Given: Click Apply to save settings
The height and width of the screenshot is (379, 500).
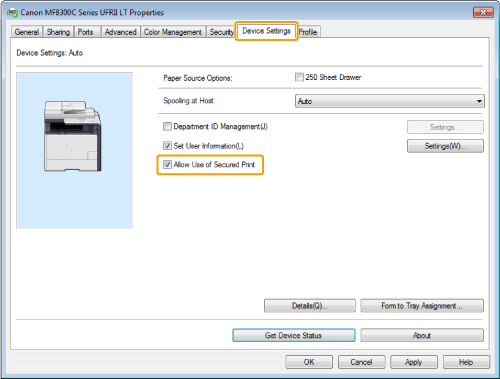Looking at the screenshot, I should (x=414, y=362).
